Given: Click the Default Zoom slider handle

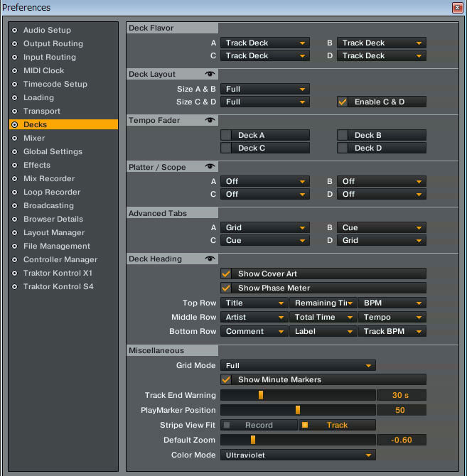Looking at the screenshot, I should [253, 440].
